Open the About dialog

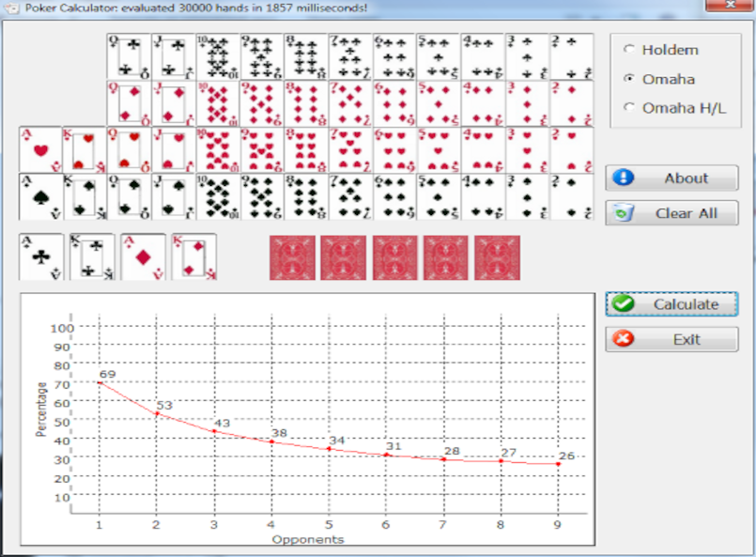pyautogui.click(x=671, y=178)
